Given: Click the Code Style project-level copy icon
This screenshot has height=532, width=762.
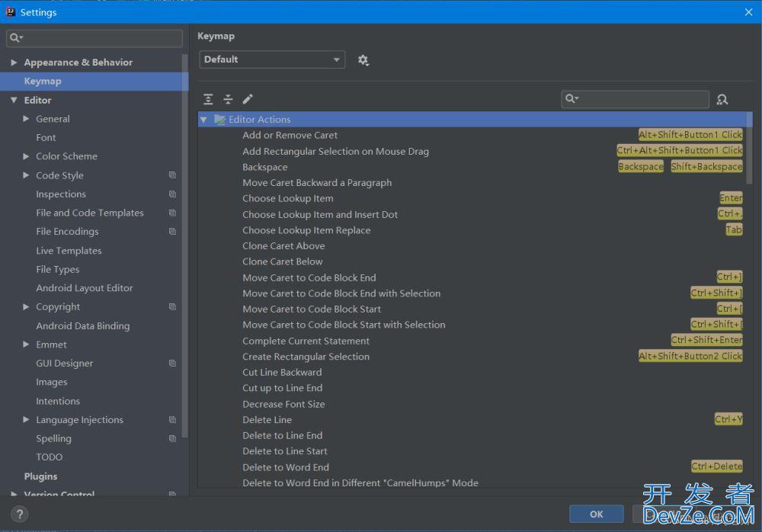Looking at the screenshot, I should (x=172, y=175).
